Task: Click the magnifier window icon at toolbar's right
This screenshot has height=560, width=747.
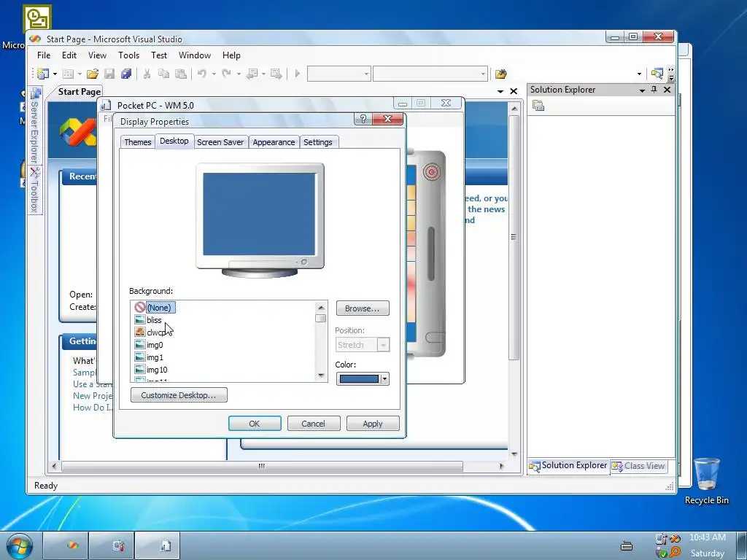Action: [657, 74]
